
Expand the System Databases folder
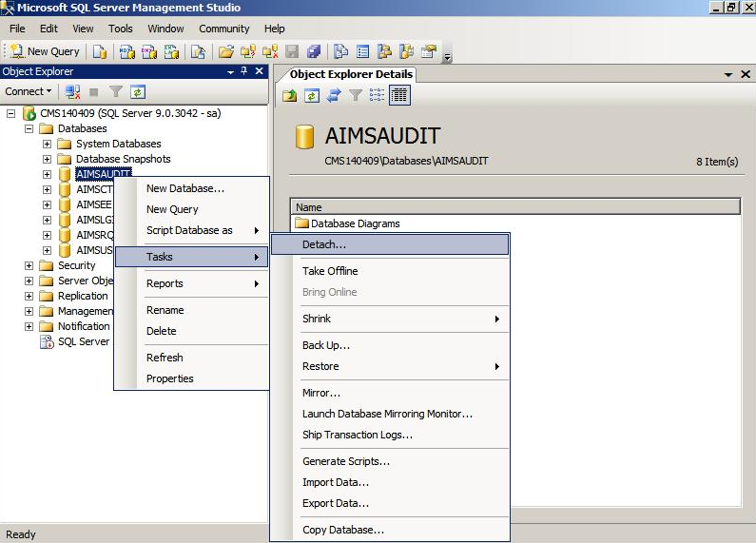[x=48, y=145]
